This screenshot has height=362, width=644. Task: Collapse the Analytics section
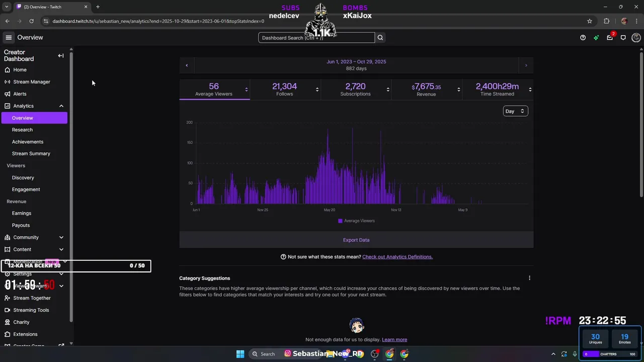61,106
